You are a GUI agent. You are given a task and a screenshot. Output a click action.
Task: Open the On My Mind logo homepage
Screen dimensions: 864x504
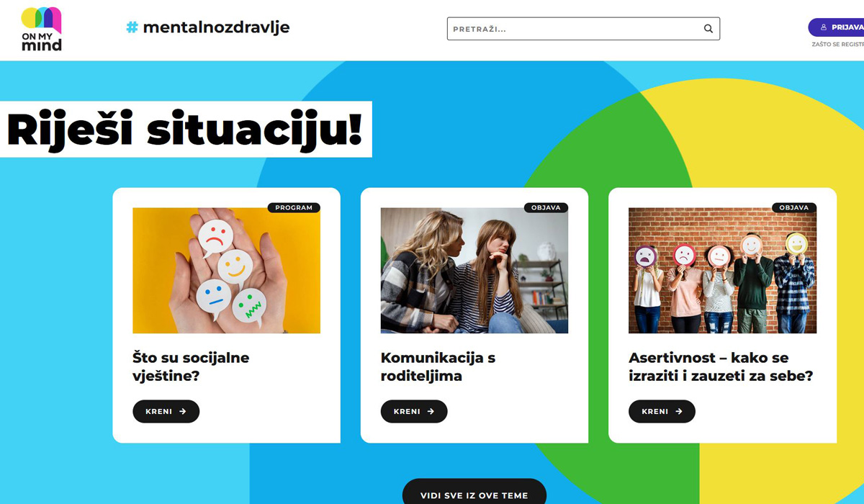[42, 29]
